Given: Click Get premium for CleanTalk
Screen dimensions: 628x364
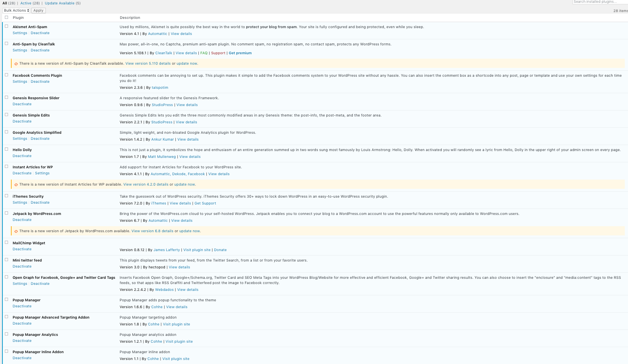Looking at the screenshot, I should pos(240,53).
